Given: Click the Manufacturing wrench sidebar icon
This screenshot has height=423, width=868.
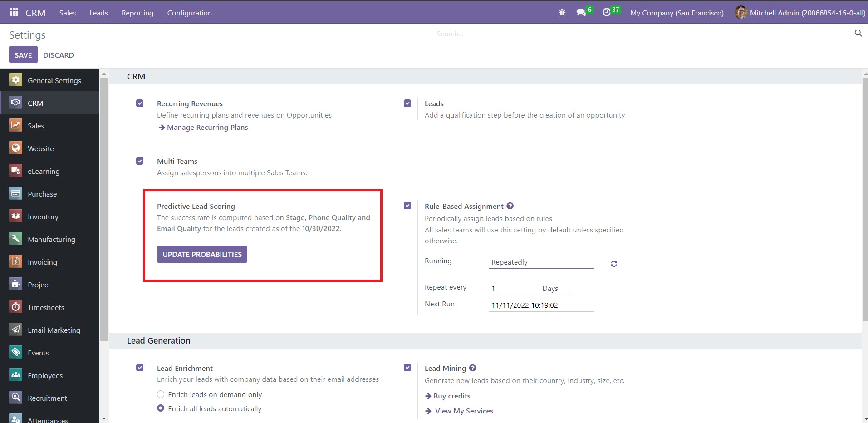Looking at the screenshot, I should point(16,239).
